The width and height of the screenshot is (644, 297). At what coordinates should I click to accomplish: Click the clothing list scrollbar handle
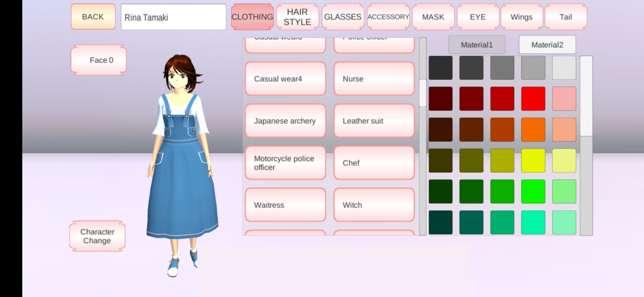pyautogui.click(x=422, y=93)
